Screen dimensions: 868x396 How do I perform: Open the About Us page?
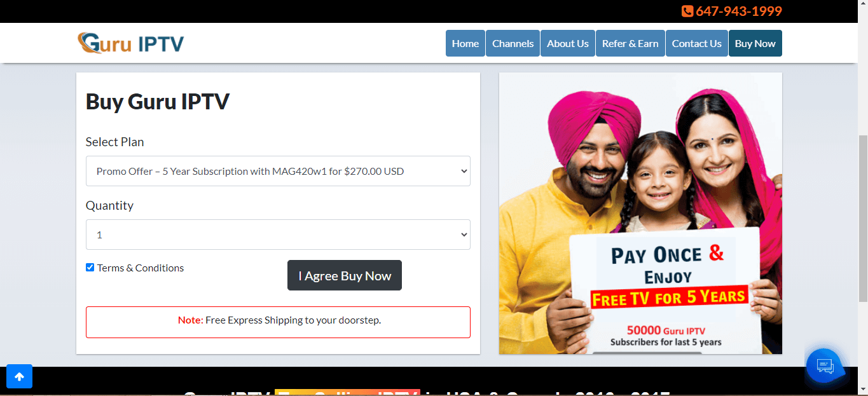(x=568, y=43)
